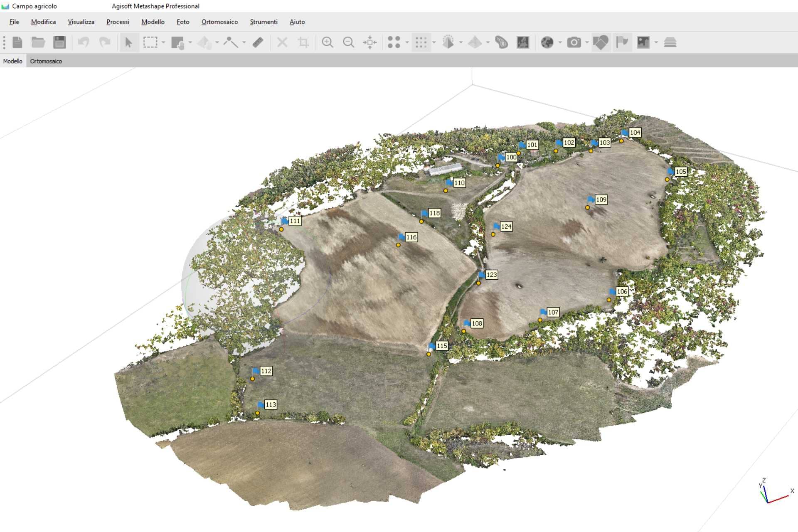Click the Zoom Out magnifier icon
Viewport: 798px width, 532px height.
coord(348,42)
